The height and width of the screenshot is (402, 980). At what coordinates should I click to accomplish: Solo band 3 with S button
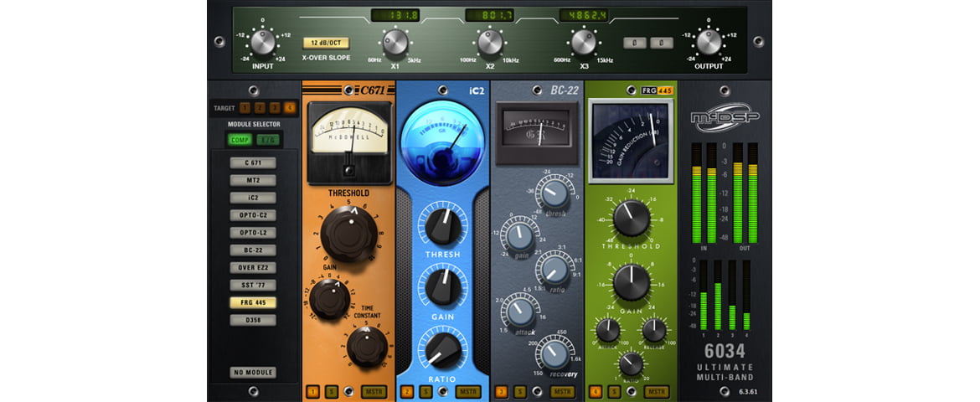pos(519,392)
